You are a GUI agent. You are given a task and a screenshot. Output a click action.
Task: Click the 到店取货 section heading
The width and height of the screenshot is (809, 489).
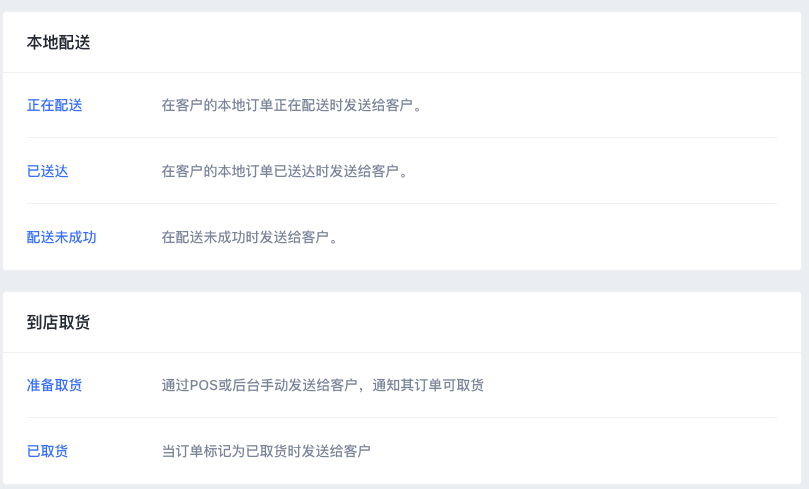(x=58, y=322)
